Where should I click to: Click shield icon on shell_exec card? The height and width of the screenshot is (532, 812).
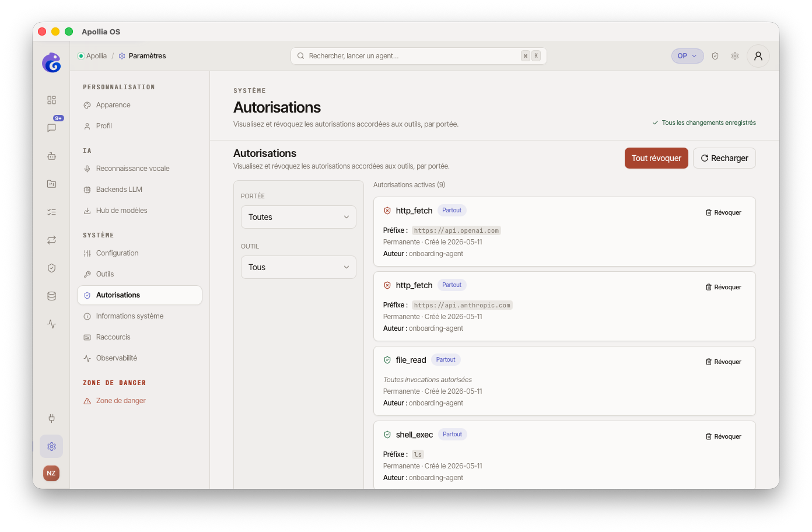(x=387, y=435)
